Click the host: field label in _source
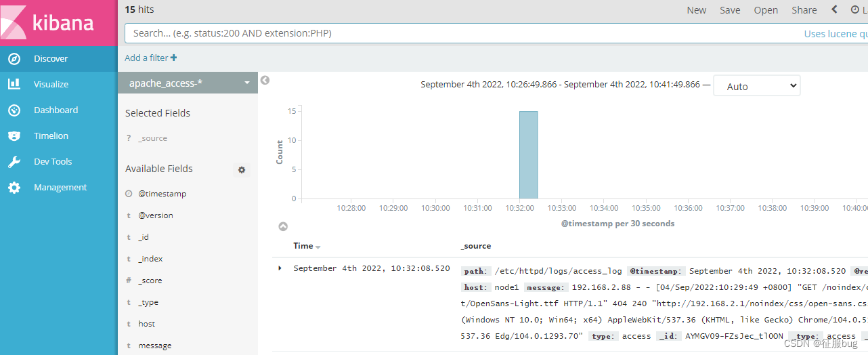 (x=475, y=287)
